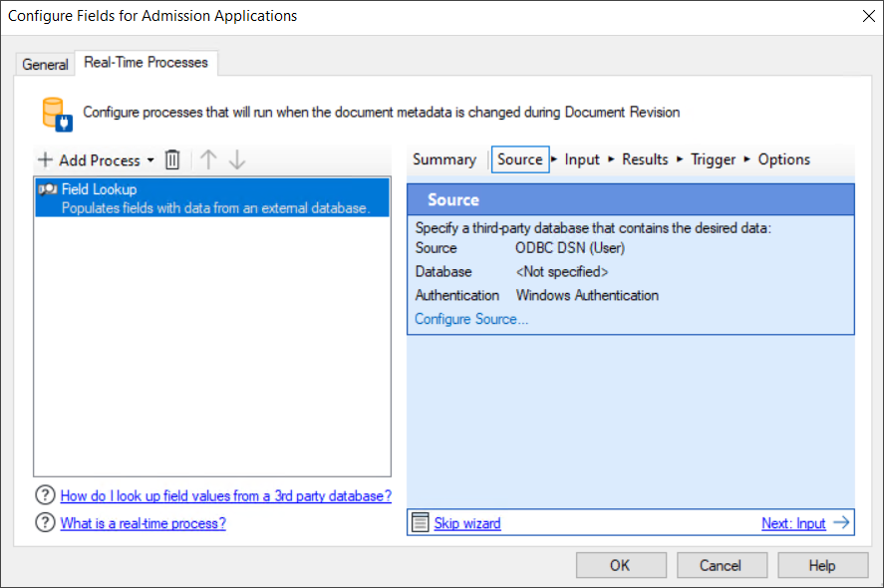The width and height of the screenshot is (884, 588).
Task: Confirm settings with the OK button
Action: tap(621, 564)
